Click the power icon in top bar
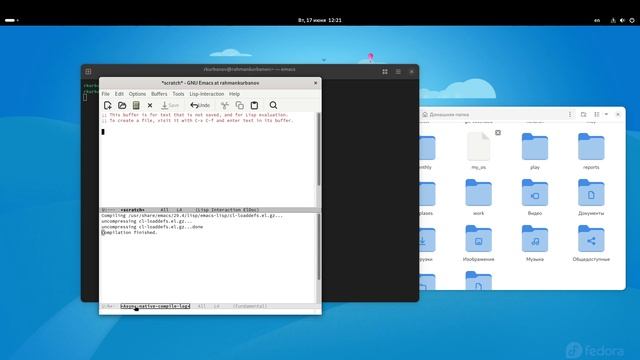The height and width of the screenshot is (360, 640). (x=632, y=20)
